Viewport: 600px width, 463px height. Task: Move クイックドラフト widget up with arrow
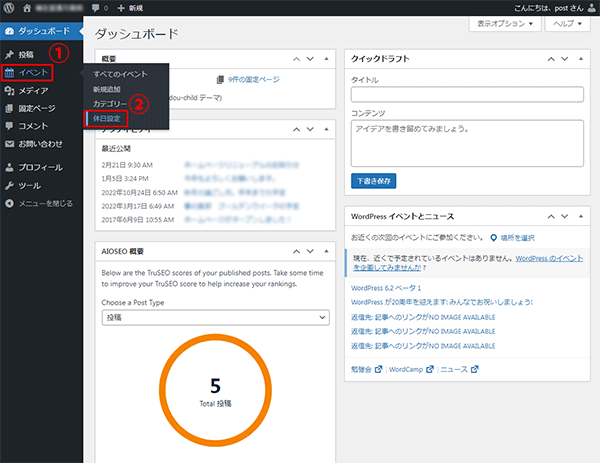coord(551,59)
